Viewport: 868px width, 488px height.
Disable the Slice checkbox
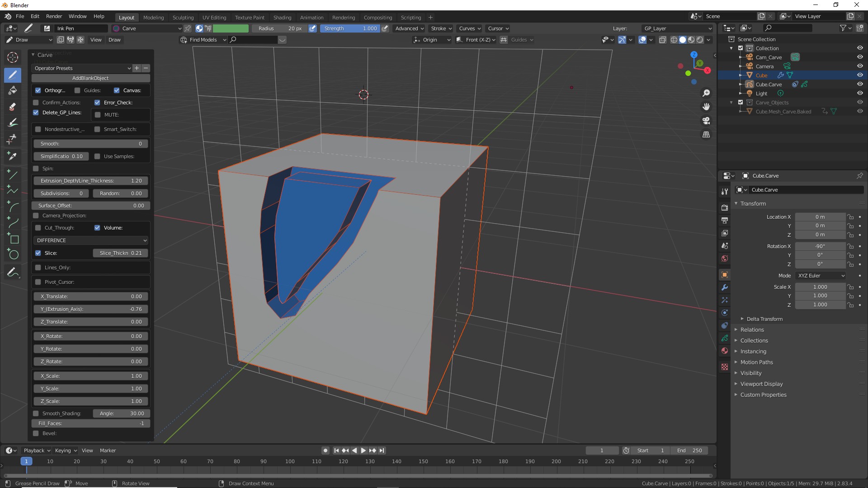(x=38, y=253)
